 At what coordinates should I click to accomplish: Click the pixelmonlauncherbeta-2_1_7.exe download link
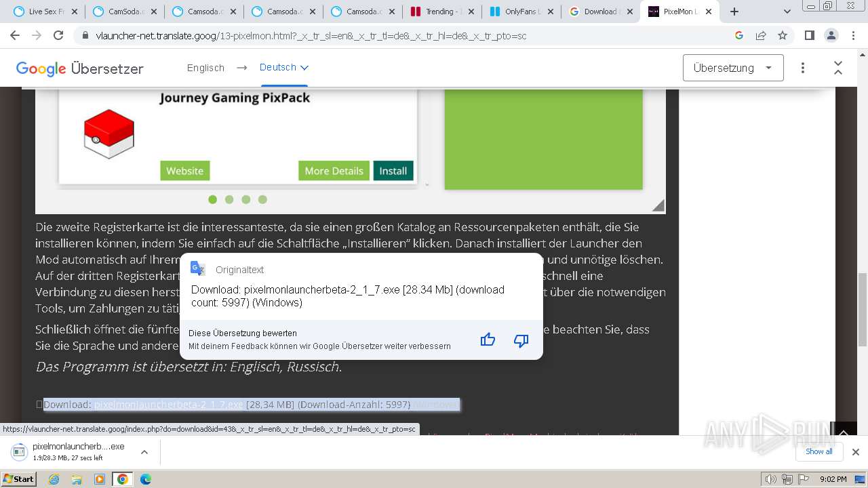168,405
